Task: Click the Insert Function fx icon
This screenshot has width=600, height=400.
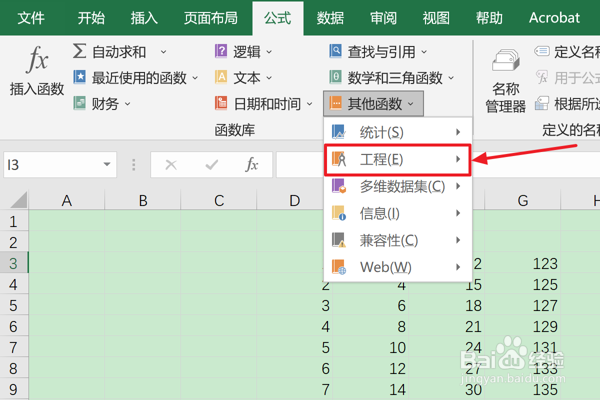Action: click(37, 62)
